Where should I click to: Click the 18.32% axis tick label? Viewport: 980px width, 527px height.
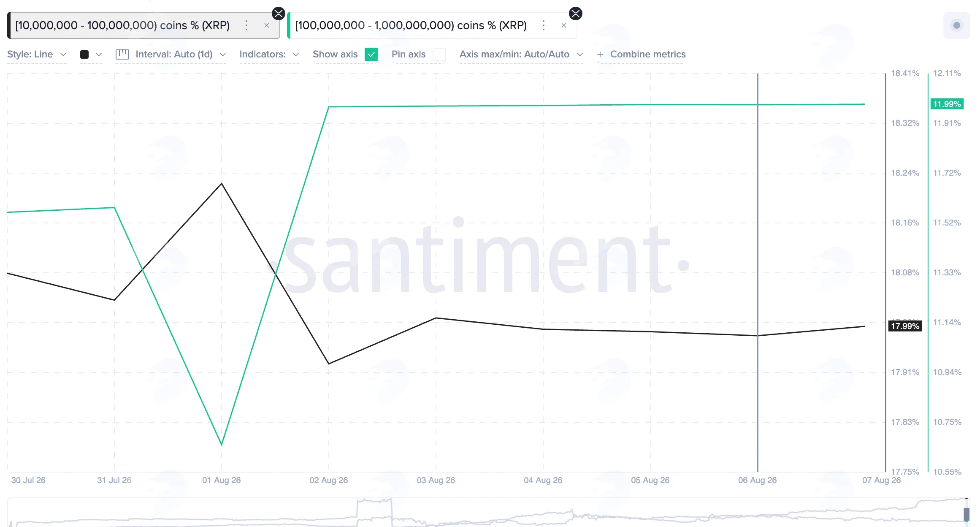click(905, 123)
